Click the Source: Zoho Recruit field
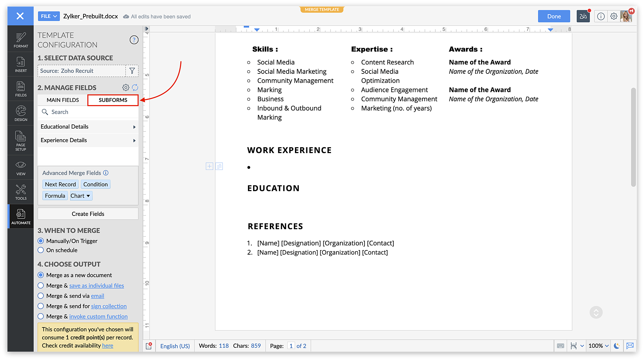Image resolution: width=644 pixels, height=360 pixels. 82,71
